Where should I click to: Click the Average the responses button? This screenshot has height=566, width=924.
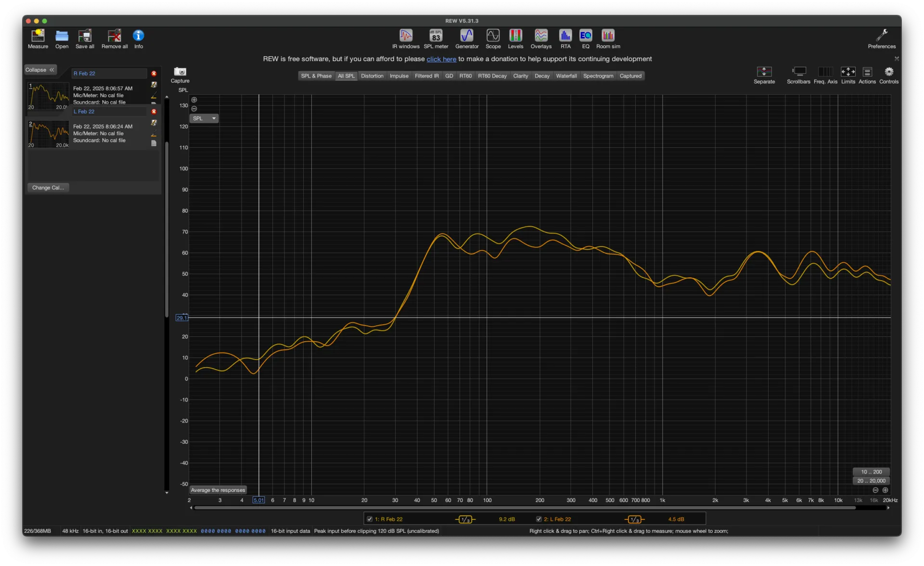point(218,490)
